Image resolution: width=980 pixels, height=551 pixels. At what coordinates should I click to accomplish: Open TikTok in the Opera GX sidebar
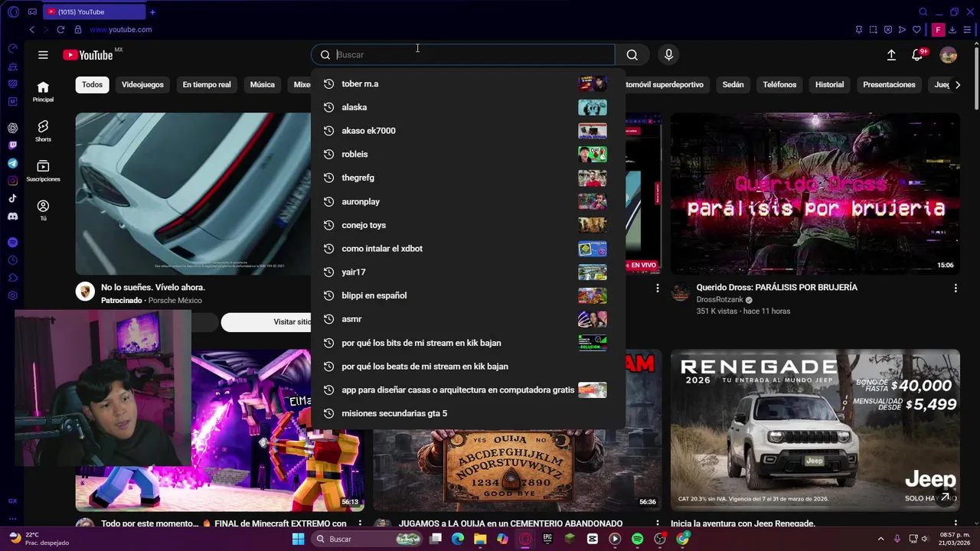[x=13, y=198]
